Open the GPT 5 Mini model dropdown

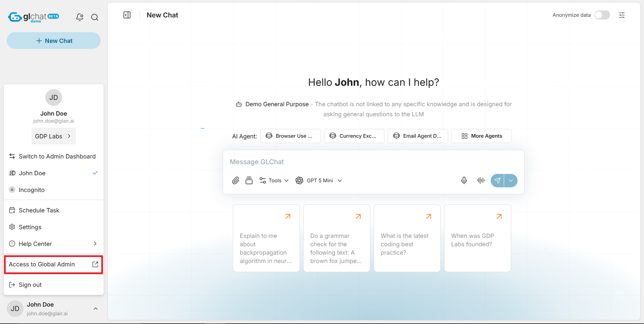click(319, 181)
